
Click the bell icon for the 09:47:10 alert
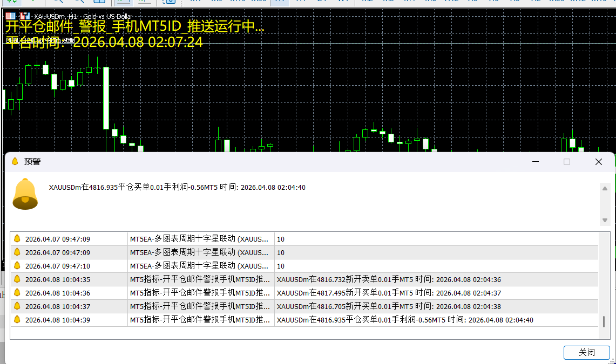[17, 266]
